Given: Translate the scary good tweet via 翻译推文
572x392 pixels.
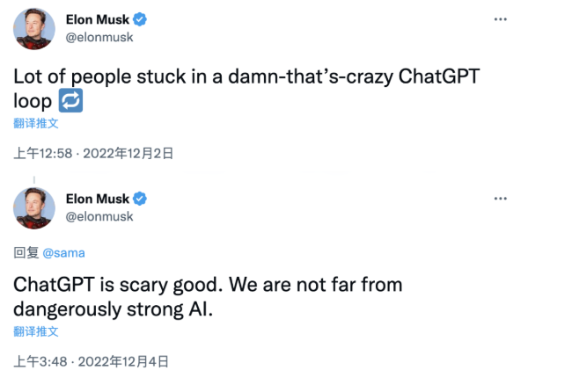Looking at the screenshot, I should pyautogui.click(x=36, y=331).
